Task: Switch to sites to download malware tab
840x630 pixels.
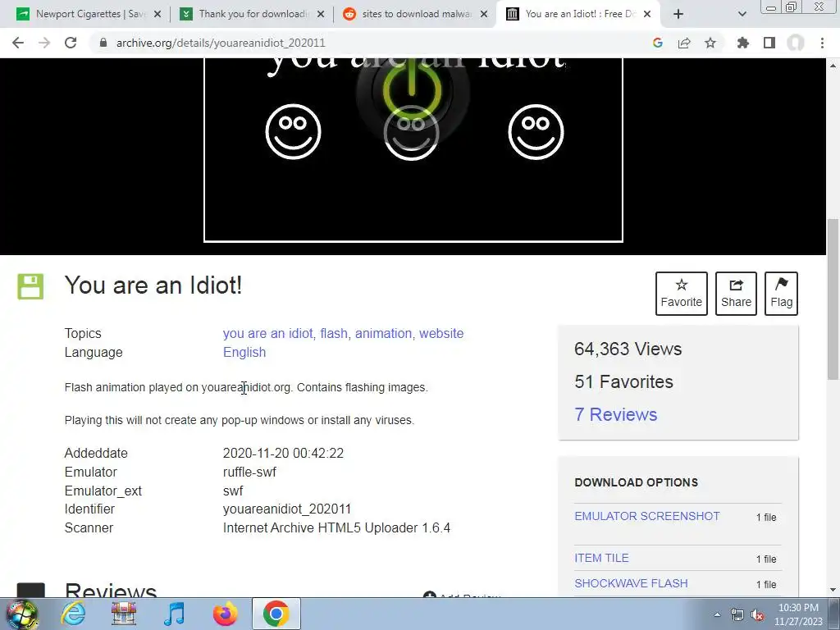Action: (415, 14)
